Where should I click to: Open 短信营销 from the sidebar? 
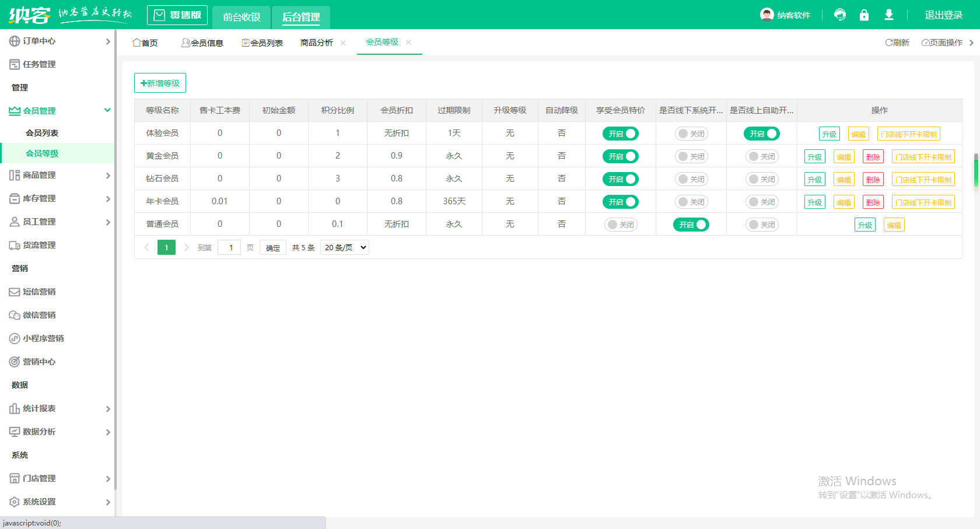coord(39,292)
